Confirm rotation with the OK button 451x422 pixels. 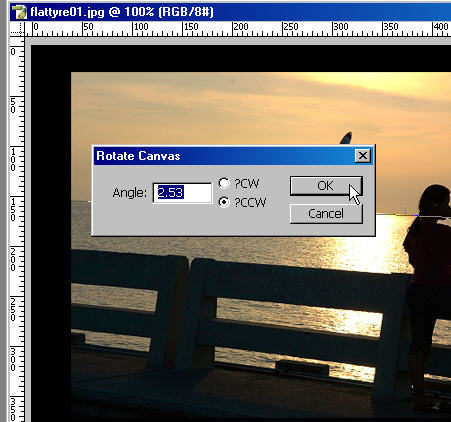click(x=326, y=186)
